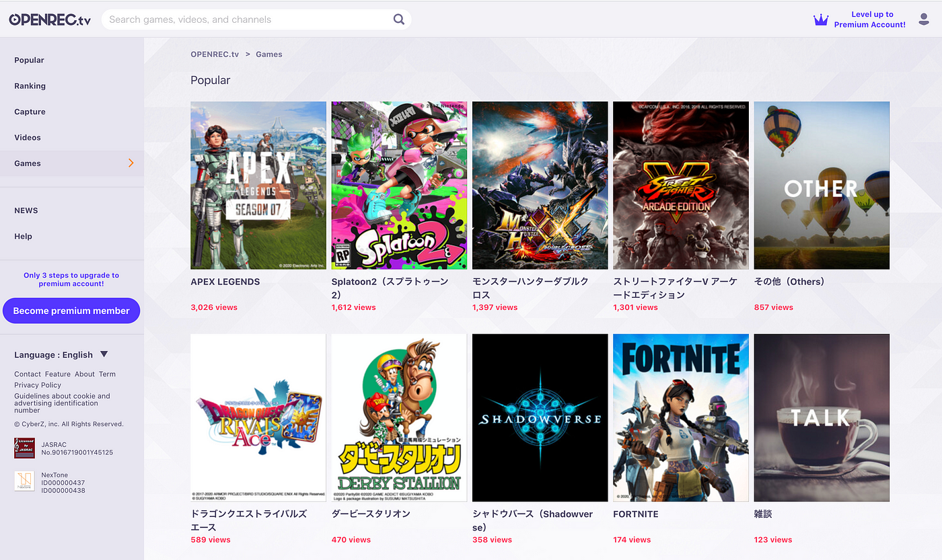Select Games in the sidebar
Viewport: 942px width, 560px height.
pos(71,163)
